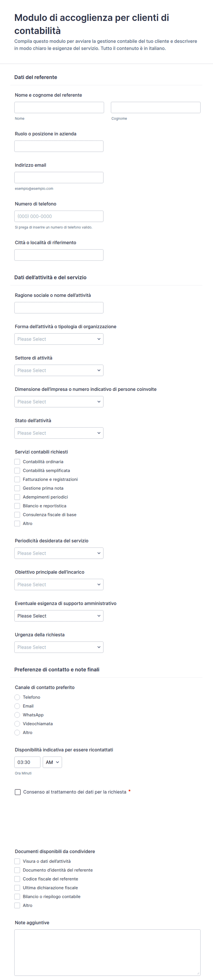Focus the Indirizzo email input field
The height and width of the screenshot is (980, 213).
coord(59,178)
